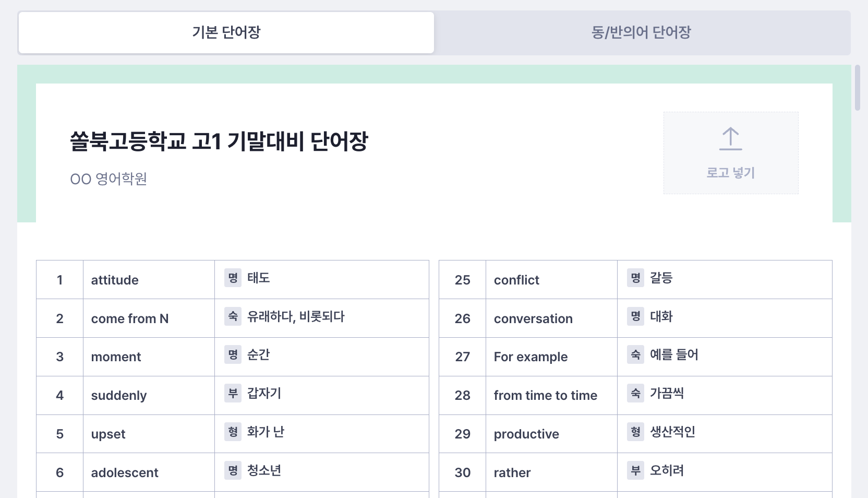Click the upload arrow logo icon

point(730,139)
